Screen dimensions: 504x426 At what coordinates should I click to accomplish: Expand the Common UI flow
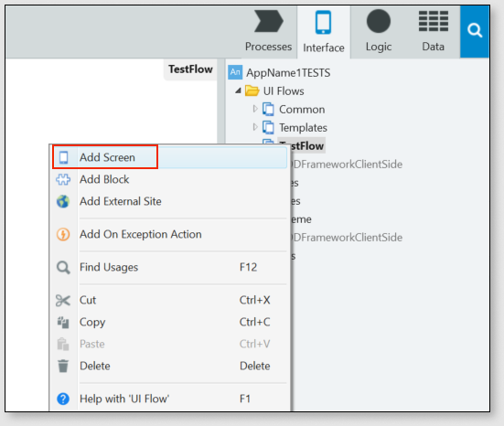click(x=255, y=109)
